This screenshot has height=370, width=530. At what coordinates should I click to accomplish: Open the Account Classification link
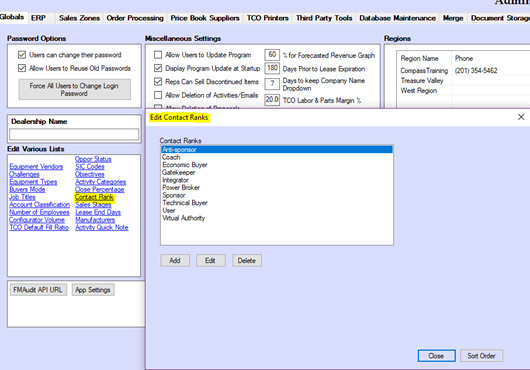click(x=40, y=205)
